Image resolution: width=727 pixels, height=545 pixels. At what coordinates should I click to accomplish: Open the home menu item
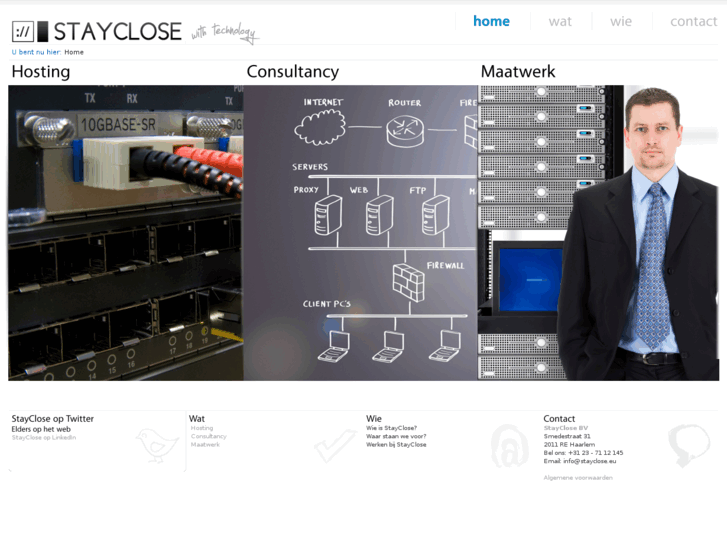point(491,21)
